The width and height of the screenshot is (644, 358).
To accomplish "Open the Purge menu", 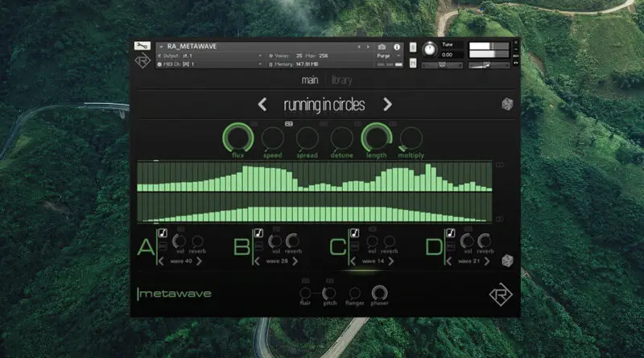I will [388, 56].
